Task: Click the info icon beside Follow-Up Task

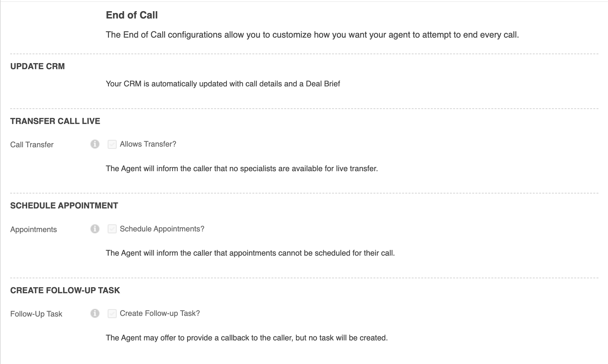Action: 95,313
